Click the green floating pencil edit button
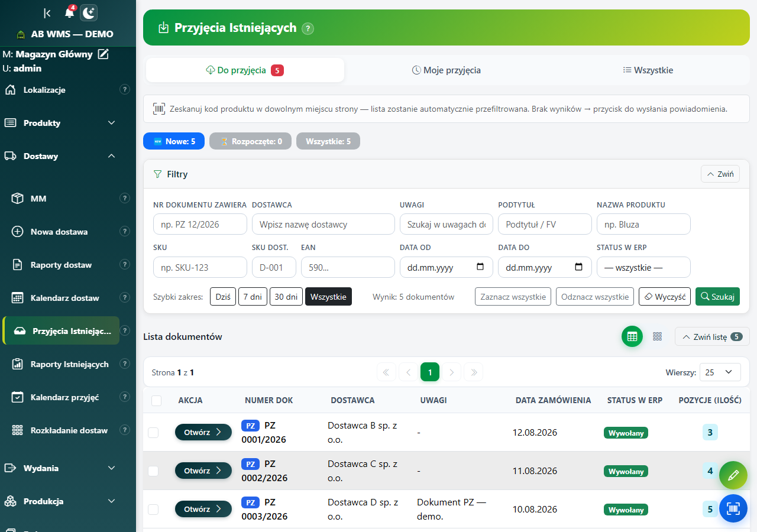The height and width of the screenshot is (532, 757). pyautogui.click(x=733, y=475)
